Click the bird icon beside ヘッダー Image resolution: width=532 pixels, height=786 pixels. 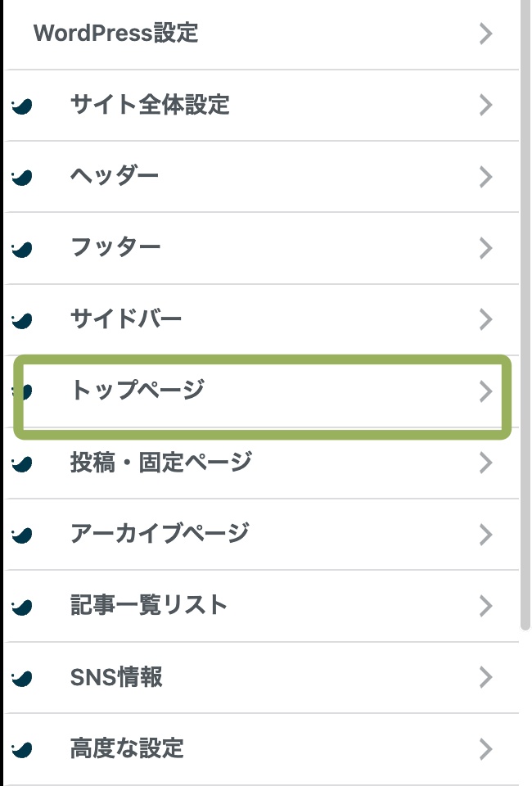tap(23, 177)
